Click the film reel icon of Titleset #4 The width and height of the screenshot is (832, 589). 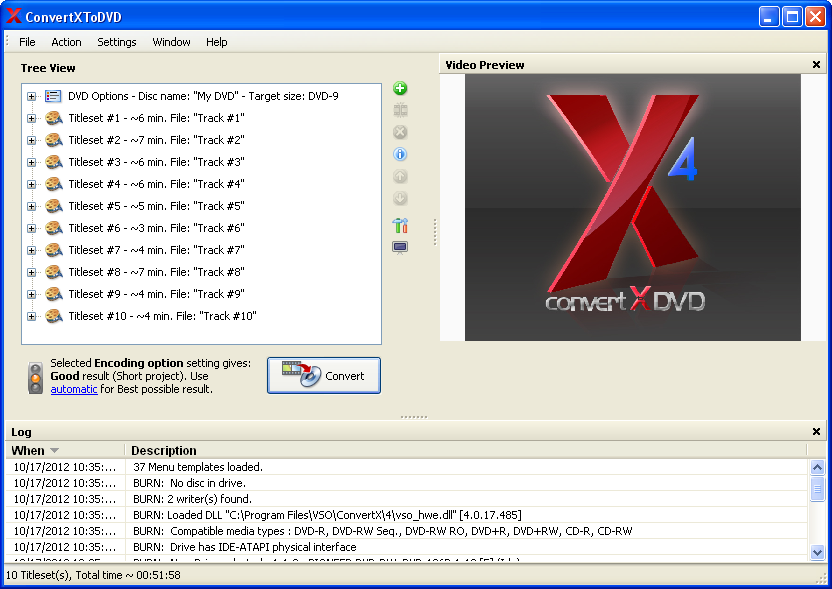pyautogui.click(x=54, y=184)
